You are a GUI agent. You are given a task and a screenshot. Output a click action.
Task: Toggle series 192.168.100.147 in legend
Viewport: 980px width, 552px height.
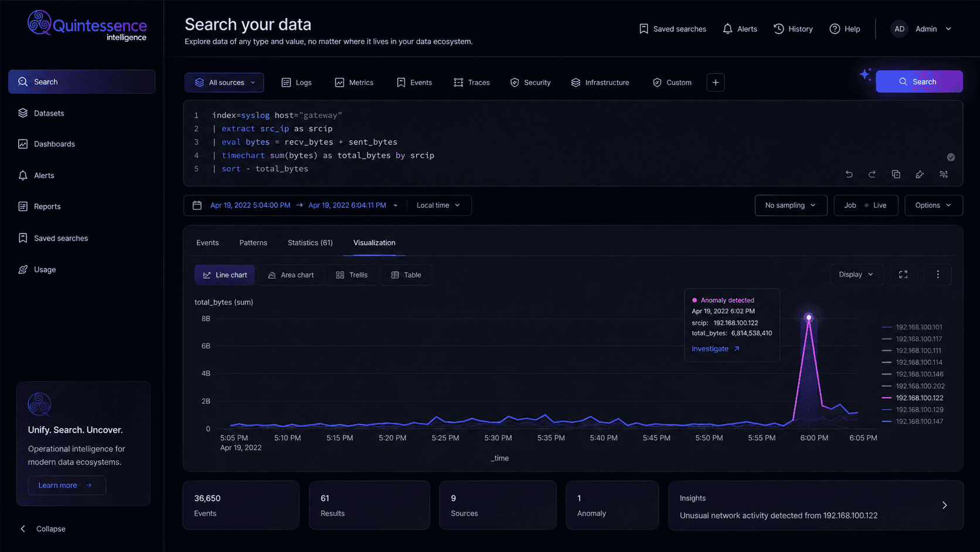(x=913, y=422)
